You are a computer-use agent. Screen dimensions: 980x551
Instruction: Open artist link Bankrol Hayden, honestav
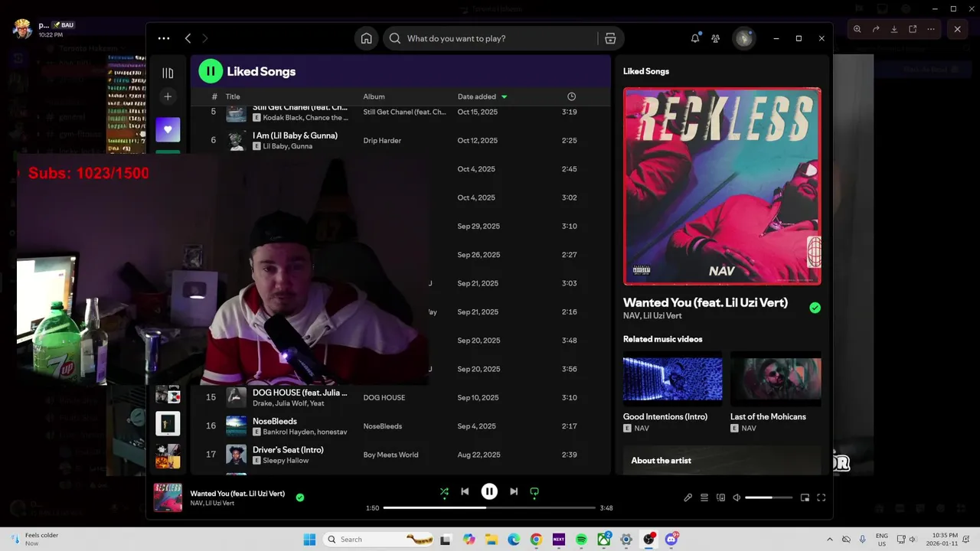pos(305,432)
